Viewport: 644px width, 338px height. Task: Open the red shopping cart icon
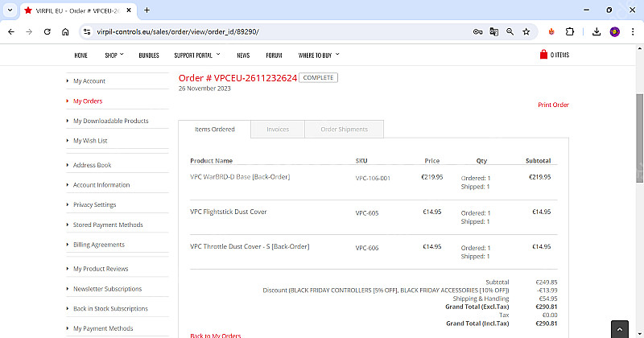[x=543, y=55]
